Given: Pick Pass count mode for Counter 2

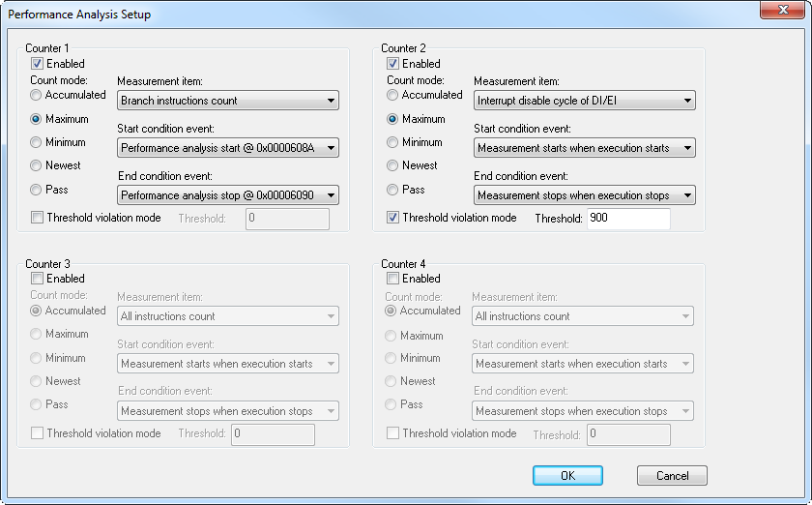Looking at the screenshot, I should coord(392,190).
